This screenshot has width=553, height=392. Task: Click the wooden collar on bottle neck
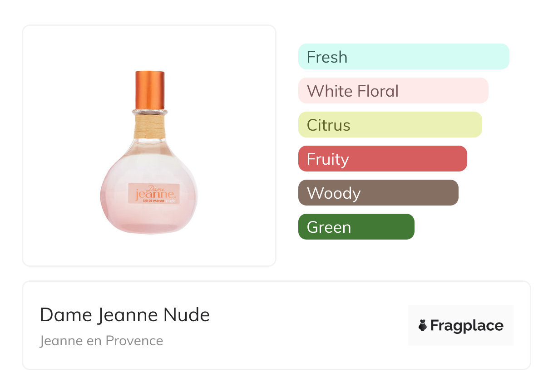pyautogui.click(x=149, y=127)
